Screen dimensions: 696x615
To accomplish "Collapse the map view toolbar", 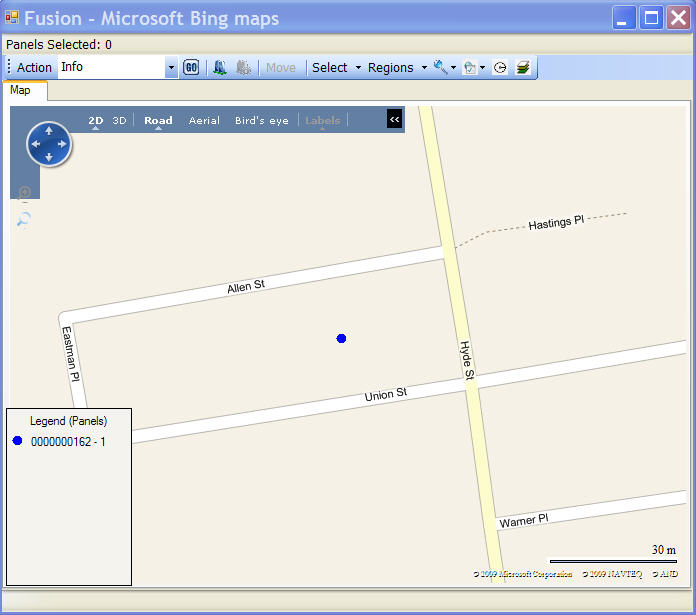I will [394, 120].
